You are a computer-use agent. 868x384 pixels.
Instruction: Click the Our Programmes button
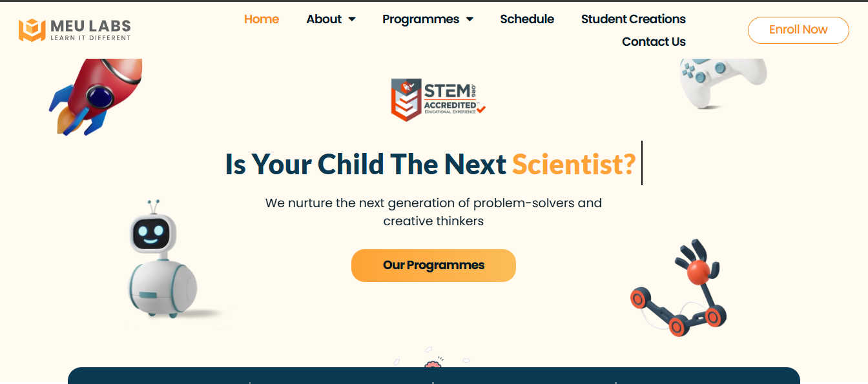(x=433, y=265)
